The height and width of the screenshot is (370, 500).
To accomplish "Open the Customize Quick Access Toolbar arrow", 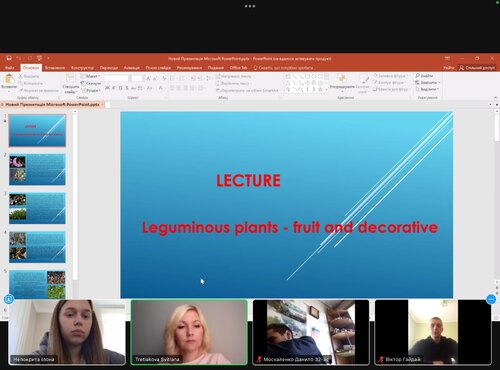I will 48,59.
